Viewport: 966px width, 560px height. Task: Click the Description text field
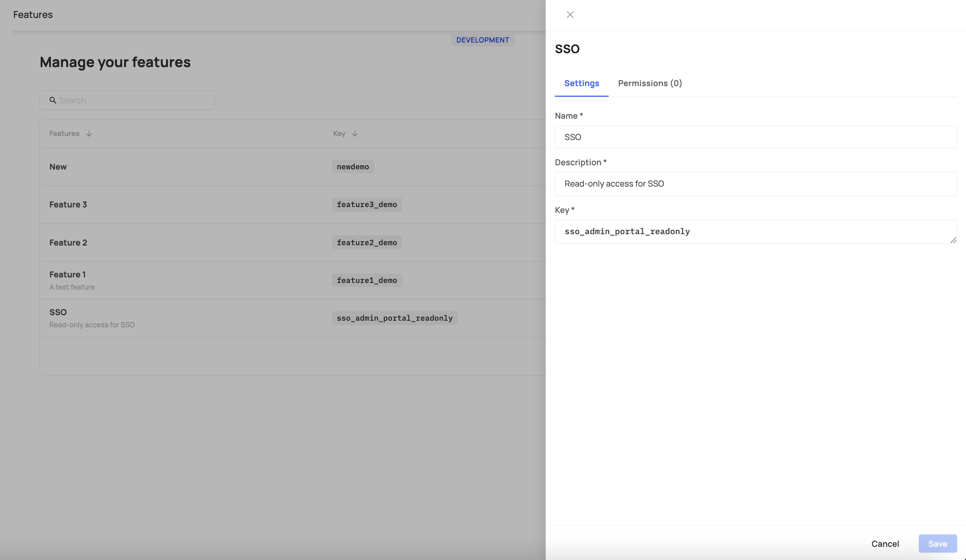pos(755,184)
